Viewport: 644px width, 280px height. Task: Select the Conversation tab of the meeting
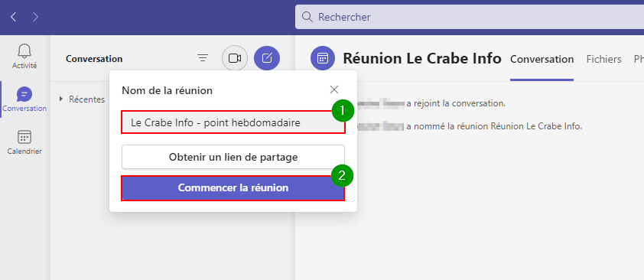click(542, 59)
